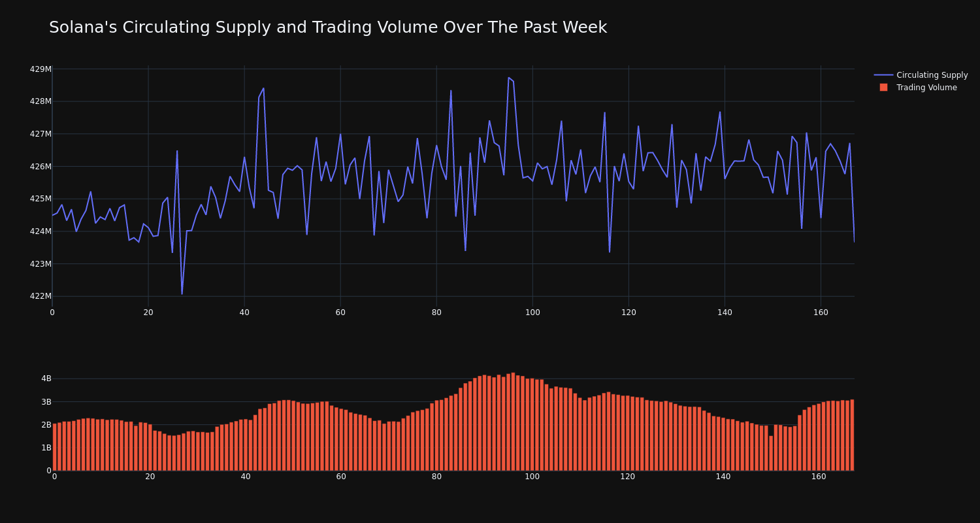
Task: Click the 2B volume axis label
Action: click(46, 424)
